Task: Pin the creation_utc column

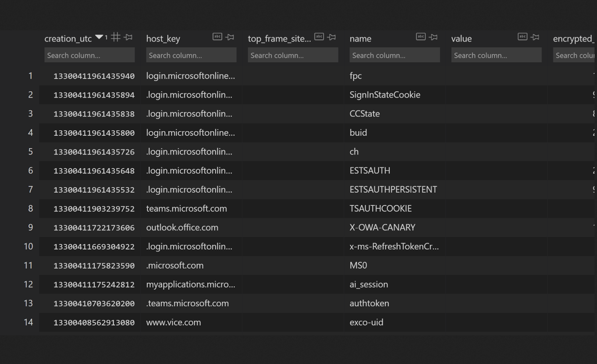Action: (129, 37)
